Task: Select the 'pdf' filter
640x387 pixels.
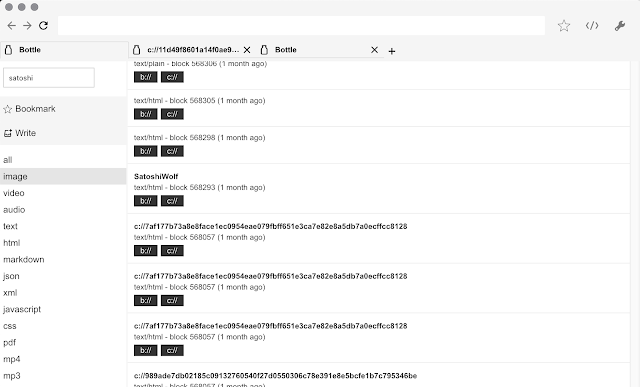Action: (x=63, y=343)
